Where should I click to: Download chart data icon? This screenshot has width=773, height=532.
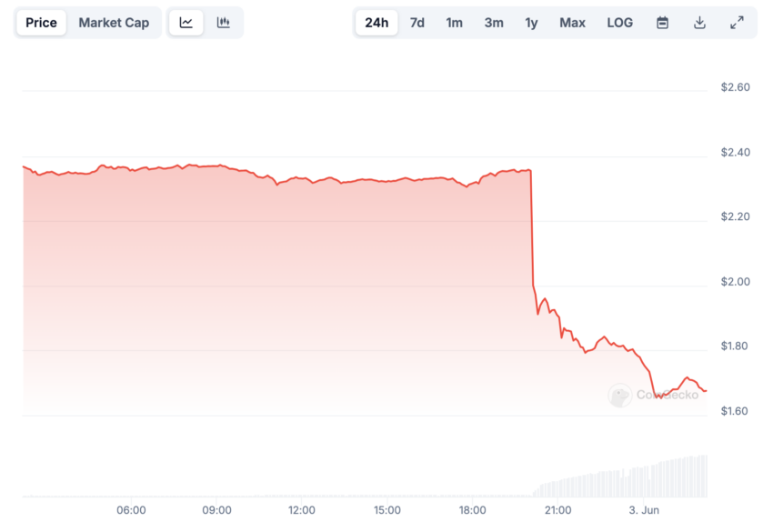699,23
